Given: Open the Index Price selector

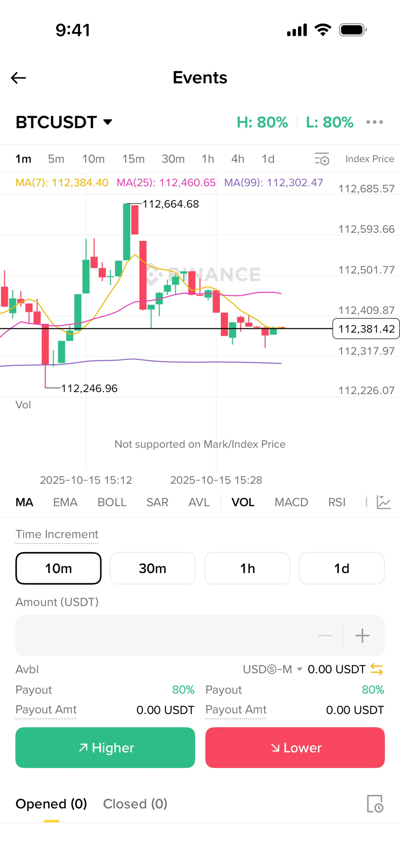Looking at the screenshot, I should [370, 159].
